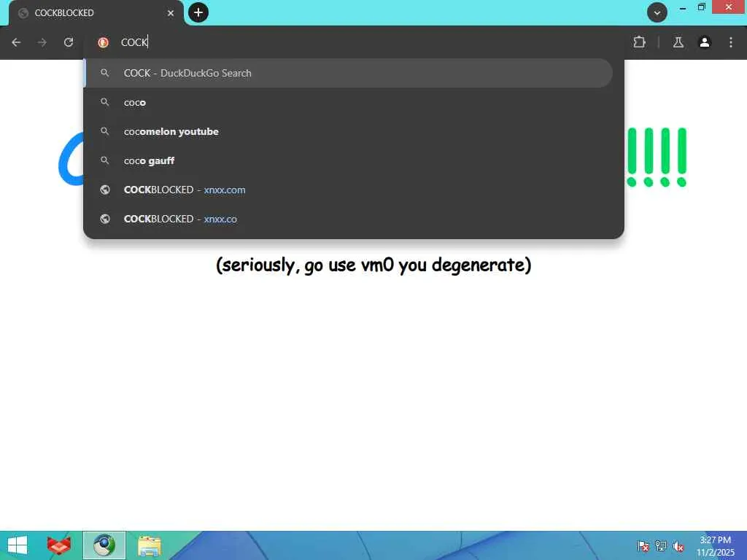Open the tab search dropdown arrow

click(x=657, y=13)
